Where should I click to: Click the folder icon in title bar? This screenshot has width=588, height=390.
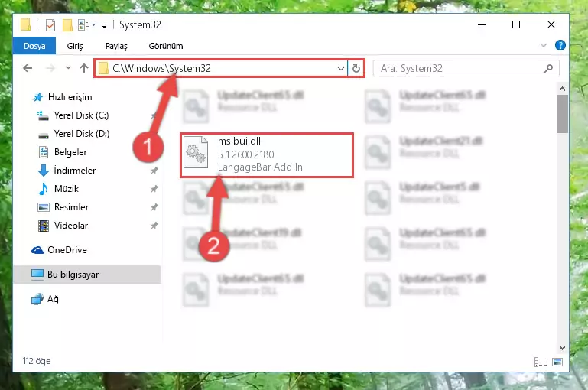pos(25,24)
